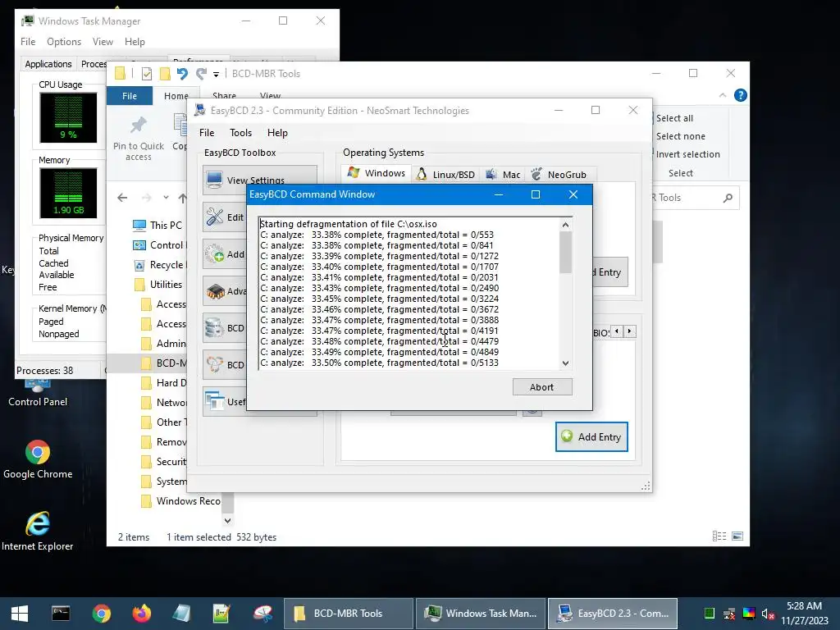Open Command Prompt from taskbar
This screenshot has width=840, height=630.
coord(61,614)
